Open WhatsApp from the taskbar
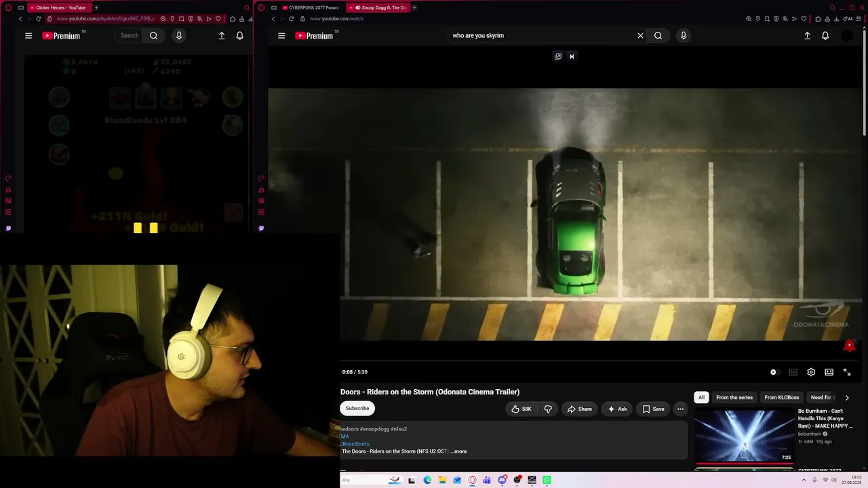Screen dimensions: 868x488 (x=547, y=481)
